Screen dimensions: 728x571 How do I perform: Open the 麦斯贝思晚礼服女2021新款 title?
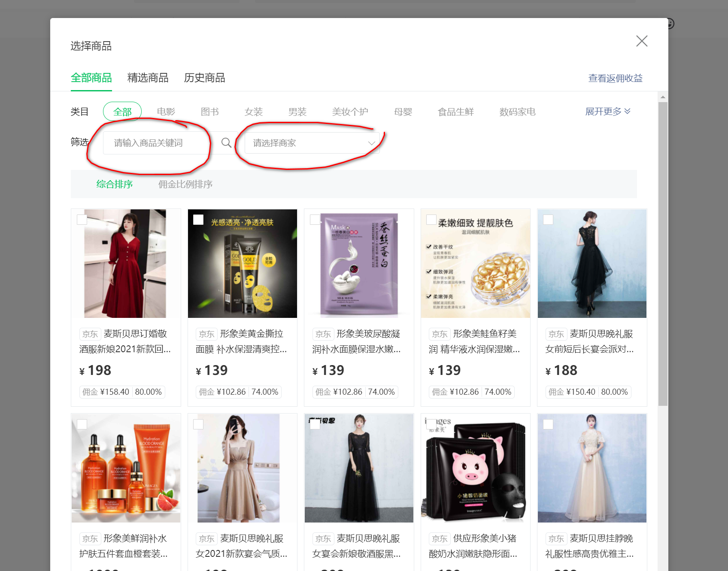coord(242,546)
